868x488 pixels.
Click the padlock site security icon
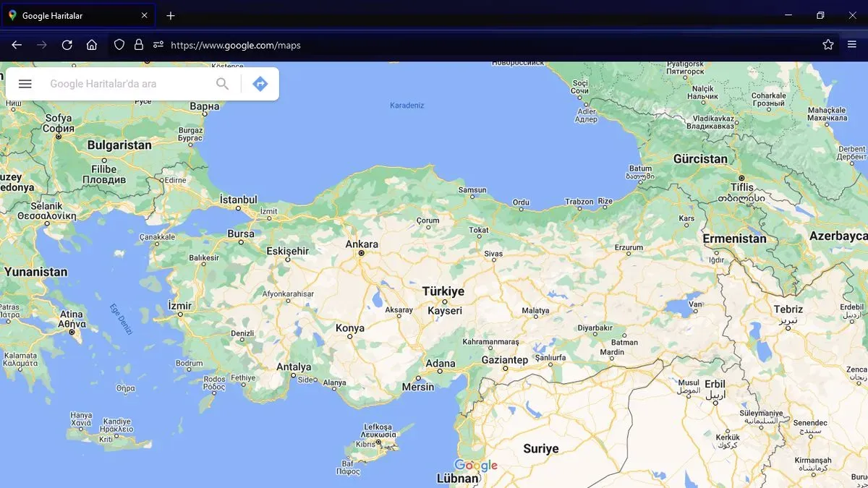(139, 45)
